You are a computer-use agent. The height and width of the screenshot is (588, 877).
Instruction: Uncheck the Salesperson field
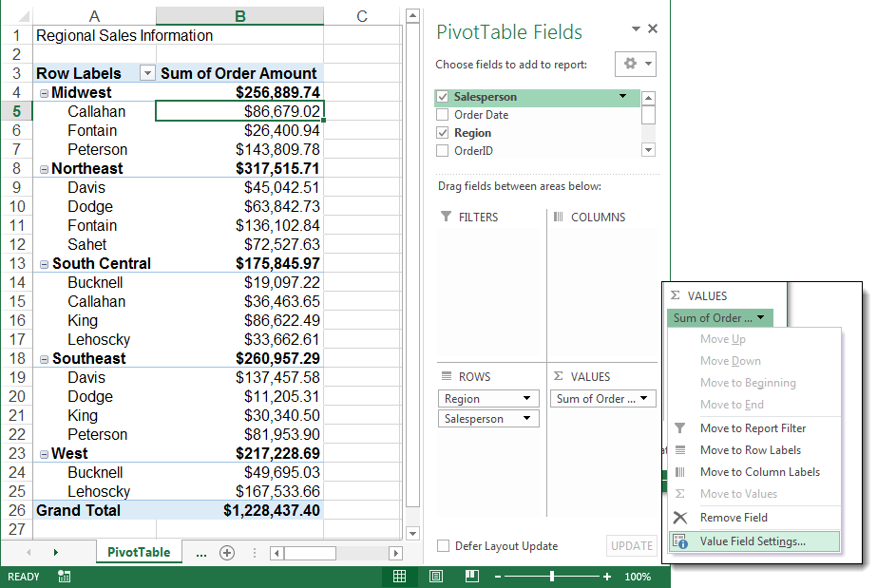(x=443, y=97)
